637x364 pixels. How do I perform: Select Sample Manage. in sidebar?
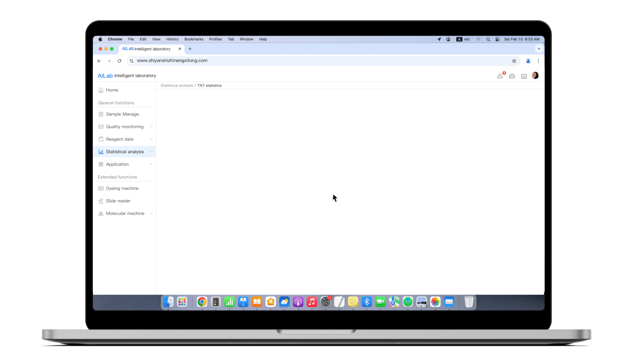(x=123, y=114)
